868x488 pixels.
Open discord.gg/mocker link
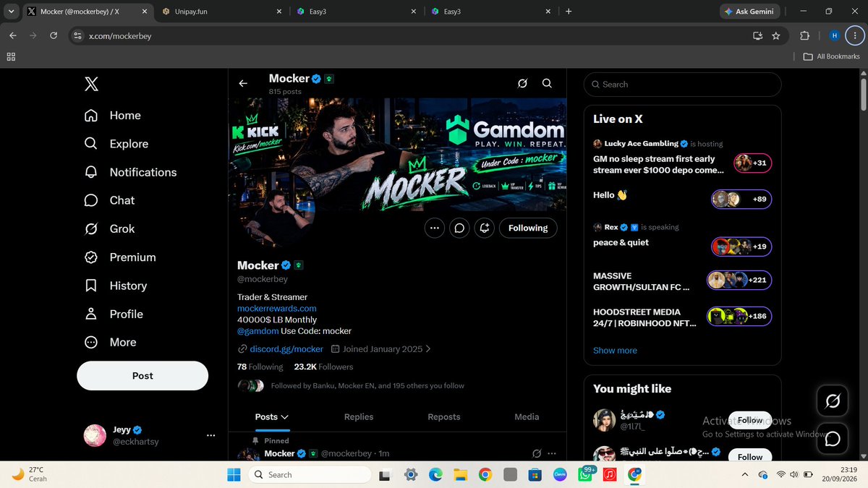[286, 349]
